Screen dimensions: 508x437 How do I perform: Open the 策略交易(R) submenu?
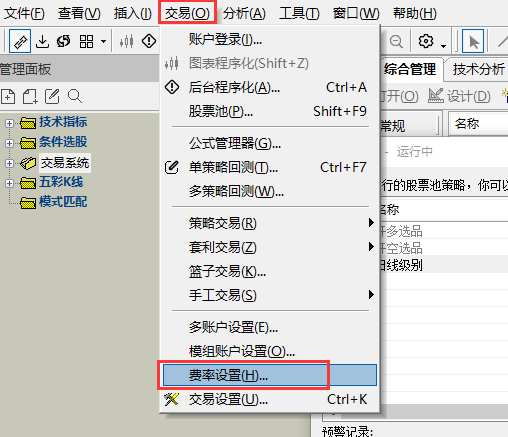click(x=269, y=223)
